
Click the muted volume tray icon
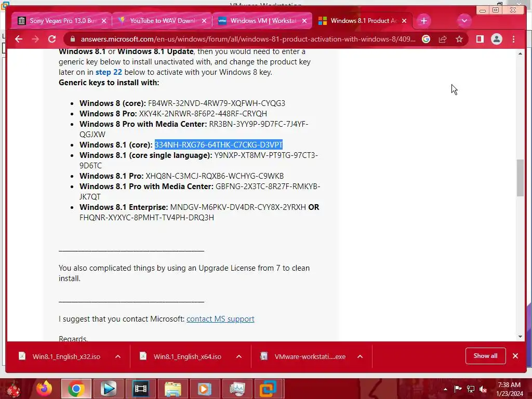click(x=483, y=389)
